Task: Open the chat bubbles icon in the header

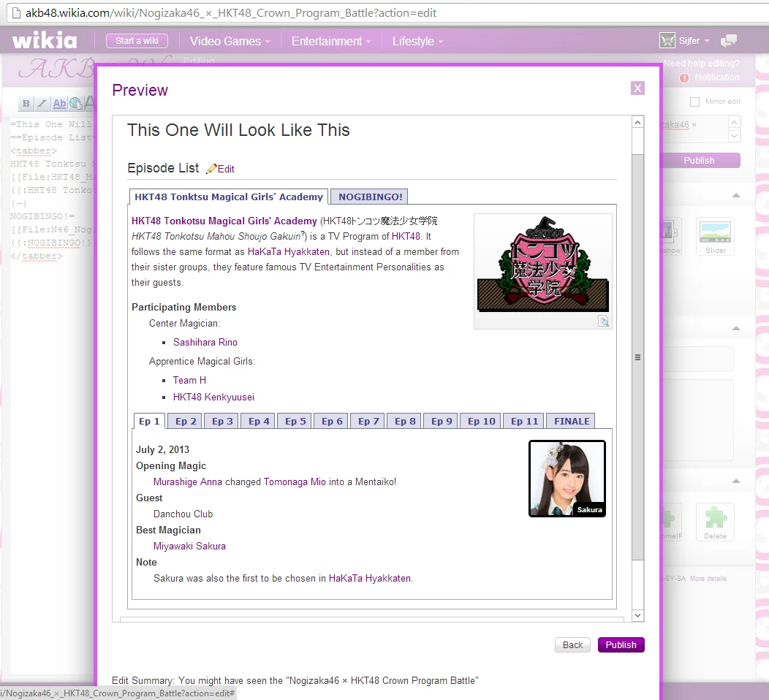Action: (x=728, y=41)
